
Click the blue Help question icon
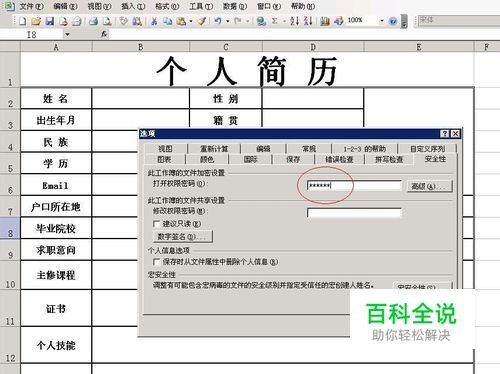pos(393,21)
